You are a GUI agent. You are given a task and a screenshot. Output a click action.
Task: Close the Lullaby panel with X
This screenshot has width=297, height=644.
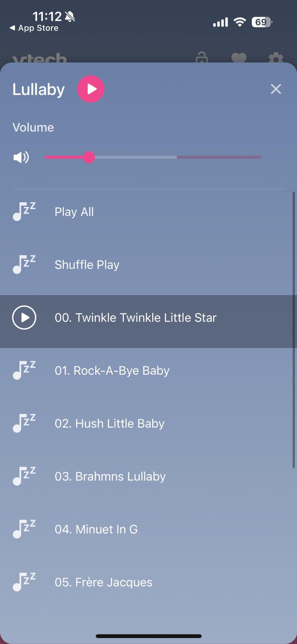pos(276,89)
